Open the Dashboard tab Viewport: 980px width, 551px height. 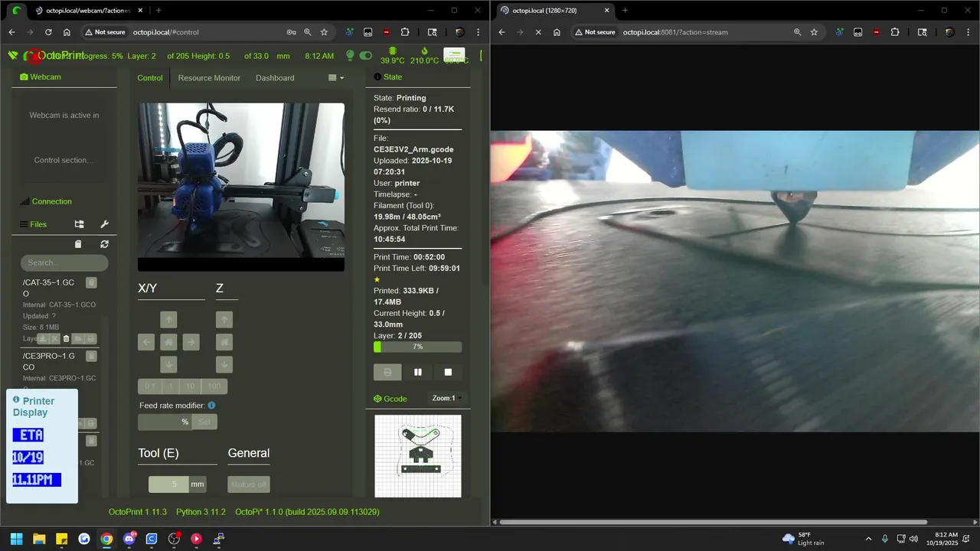275,78
